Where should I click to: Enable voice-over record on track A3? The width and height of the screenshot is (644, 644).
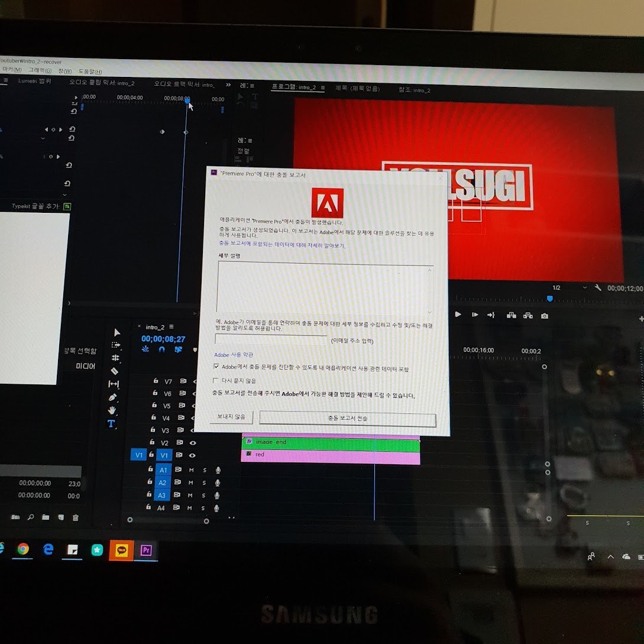[x=217, y=496]
